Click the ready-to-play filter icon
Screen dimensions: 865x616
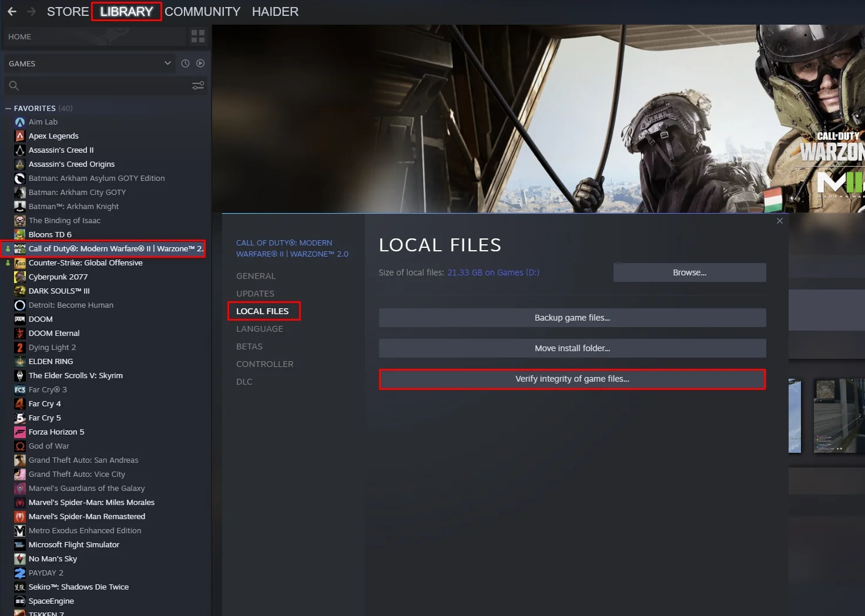pyautogui.click(x=200, y=63)
